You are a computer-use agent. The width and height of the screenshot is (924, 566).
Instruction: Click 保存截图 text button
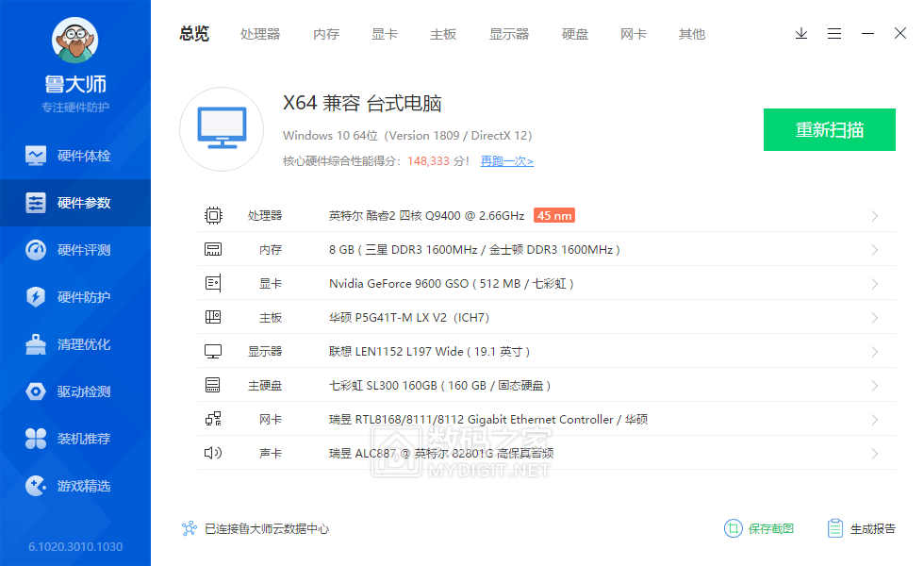(771, 529)
